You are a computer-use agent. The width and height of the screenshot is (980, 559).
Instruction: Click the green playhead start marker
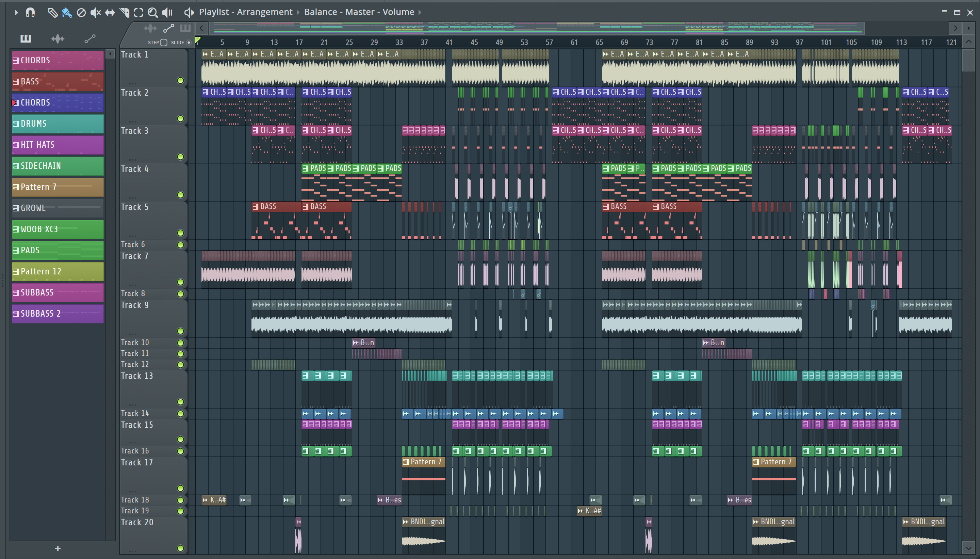point(198,40)
